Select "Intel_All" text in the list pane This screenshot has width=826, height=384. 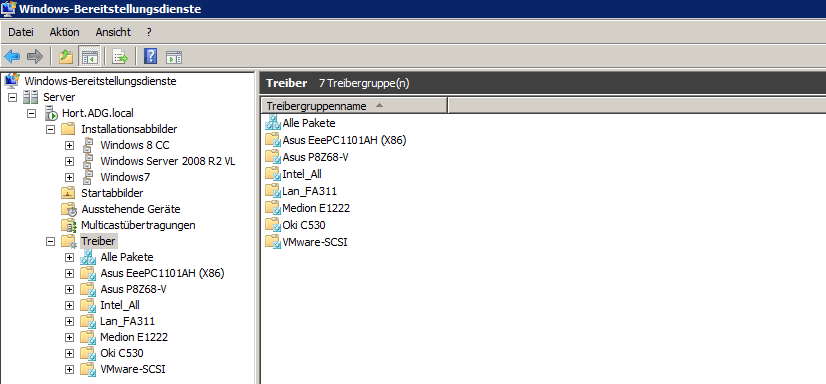302,174
